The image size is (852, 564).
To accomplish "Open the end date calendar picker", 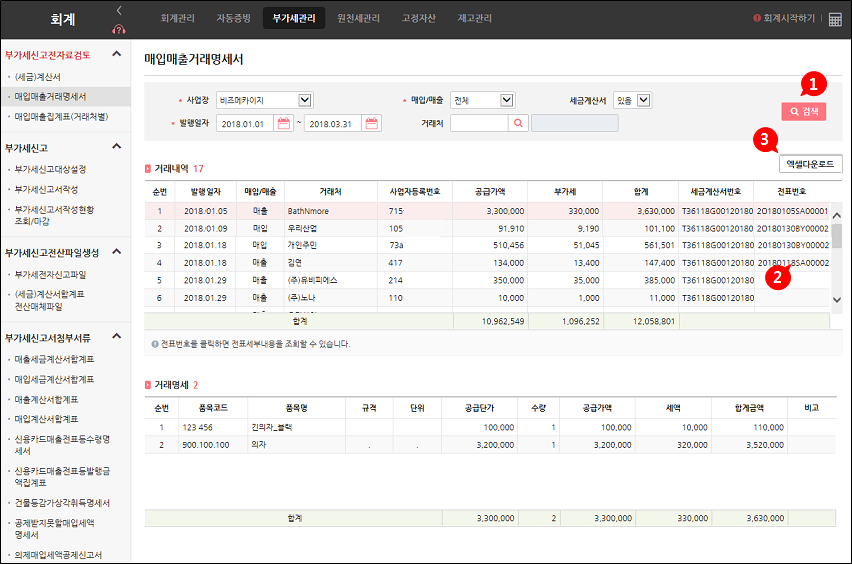I will pos(372,123).
